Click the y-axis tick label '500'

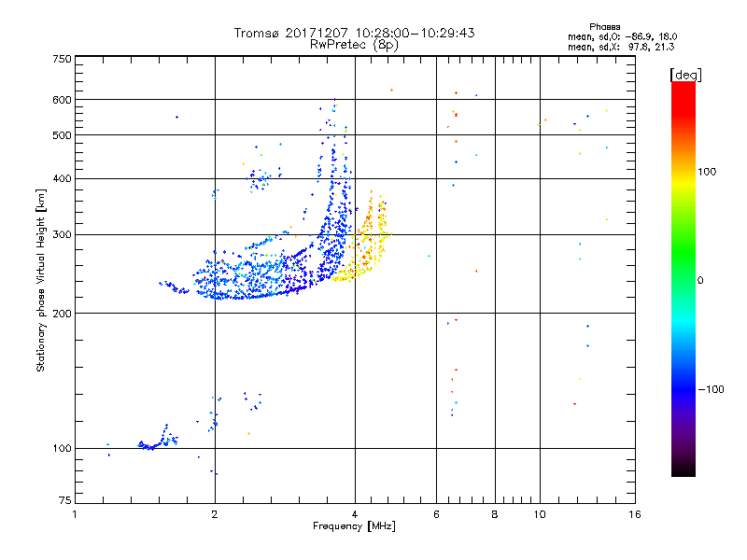point(62,135)
